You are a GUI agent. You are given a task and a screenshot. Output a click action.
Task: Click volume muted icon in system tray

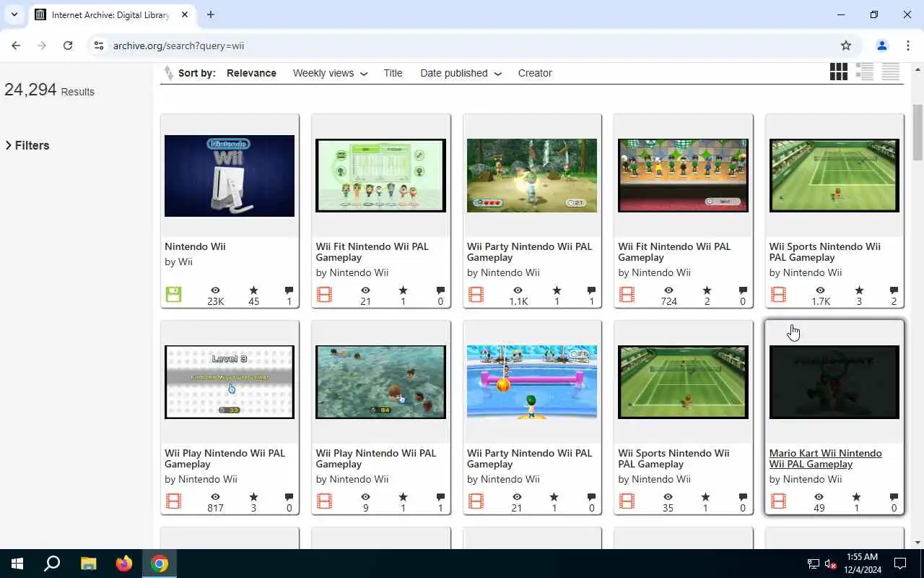click(x=831, y=564)
